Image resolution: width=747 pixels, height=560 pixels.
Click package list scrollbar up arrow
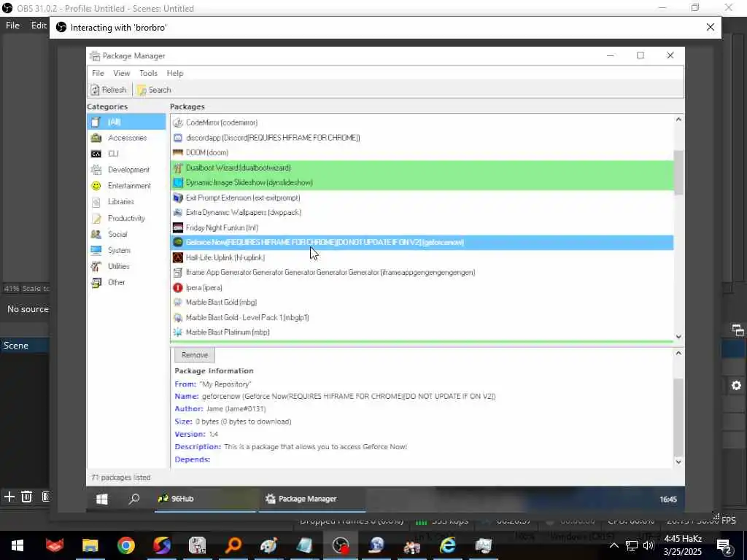point(678,120)
